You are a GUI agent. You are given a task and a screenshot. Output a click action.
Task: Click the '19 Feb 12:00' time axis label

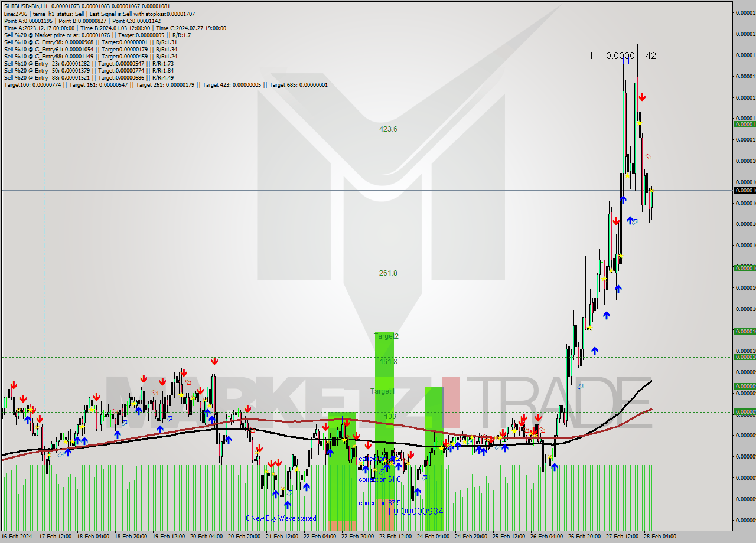click(168, 537)
